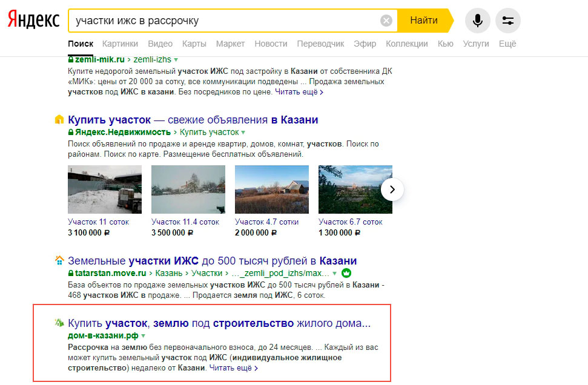This screenshot has width=588, height=385.
Task: Open the Участки breadcrumb of tatarstan.move.ru
Action: (206, 273)
